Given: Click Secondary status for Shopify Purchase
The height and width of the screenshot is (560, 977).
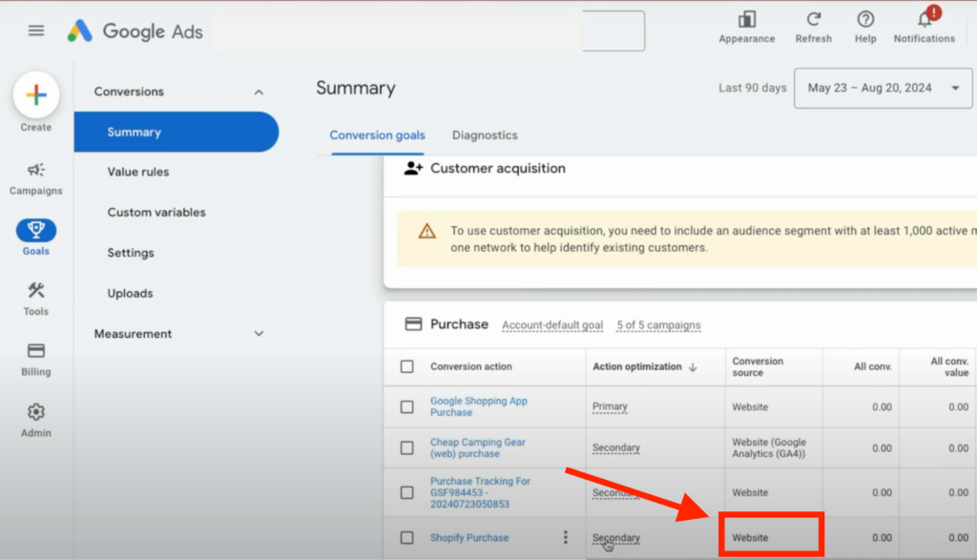Looking at the screenshot, I should (615, 537).
